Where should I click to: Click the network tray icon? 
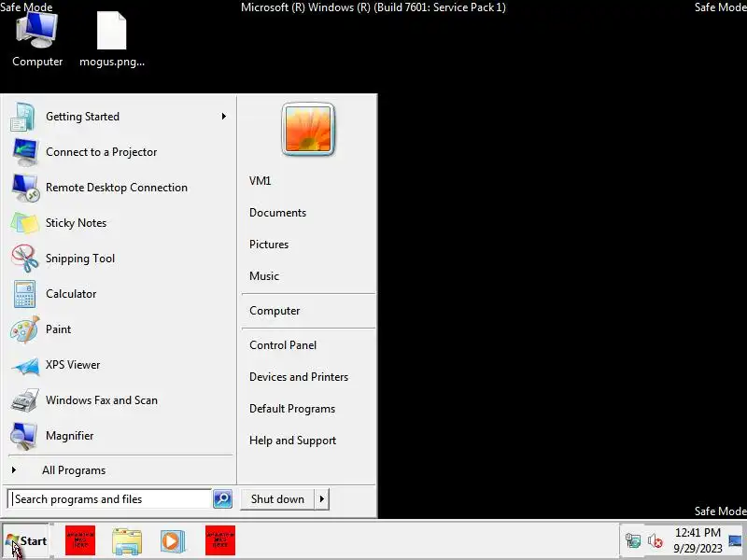click(x=633, y=541)
